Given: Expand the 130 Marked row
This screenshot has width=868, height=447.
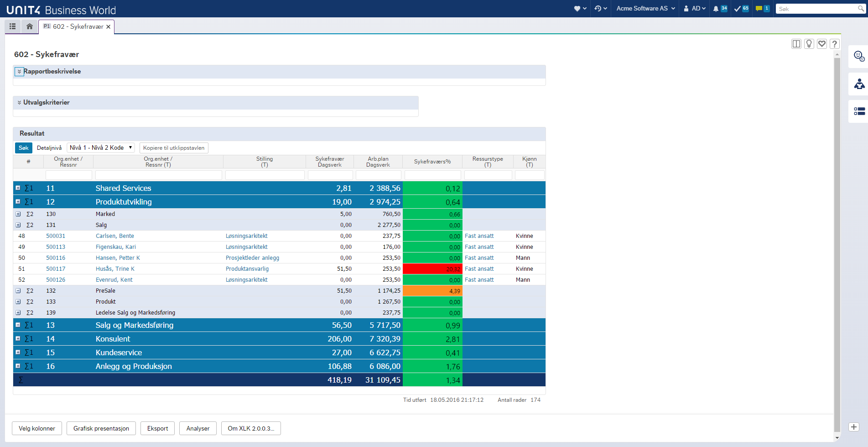Looking at the screenshot, I should point(18,214).
